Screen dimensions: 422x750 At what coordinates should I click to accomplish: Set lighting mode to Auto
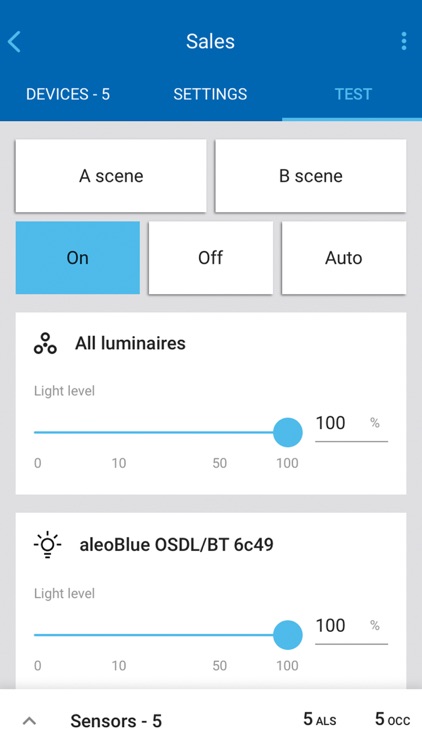click(x=344, y=257)
